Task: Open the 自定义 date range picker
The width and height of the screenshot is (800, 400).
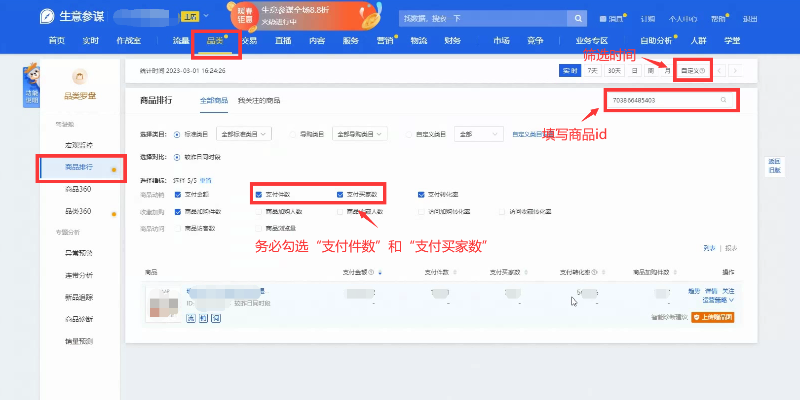Action: pos(693,70)
